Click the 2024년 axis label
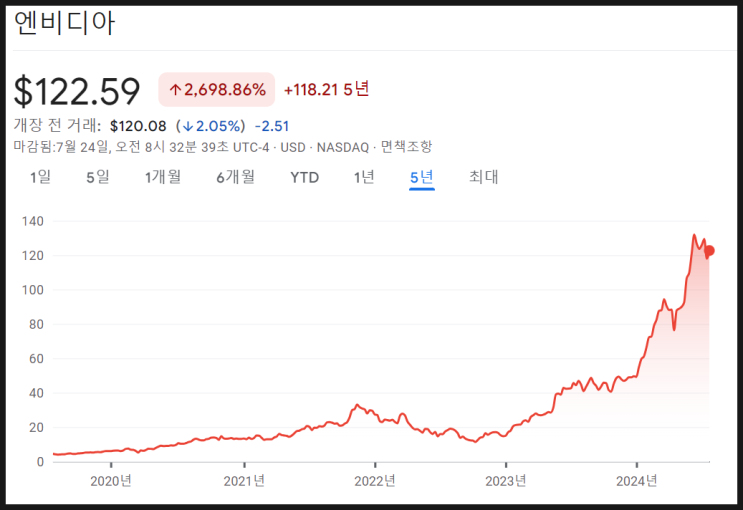The image size is (743, 510). coord(636,481)
